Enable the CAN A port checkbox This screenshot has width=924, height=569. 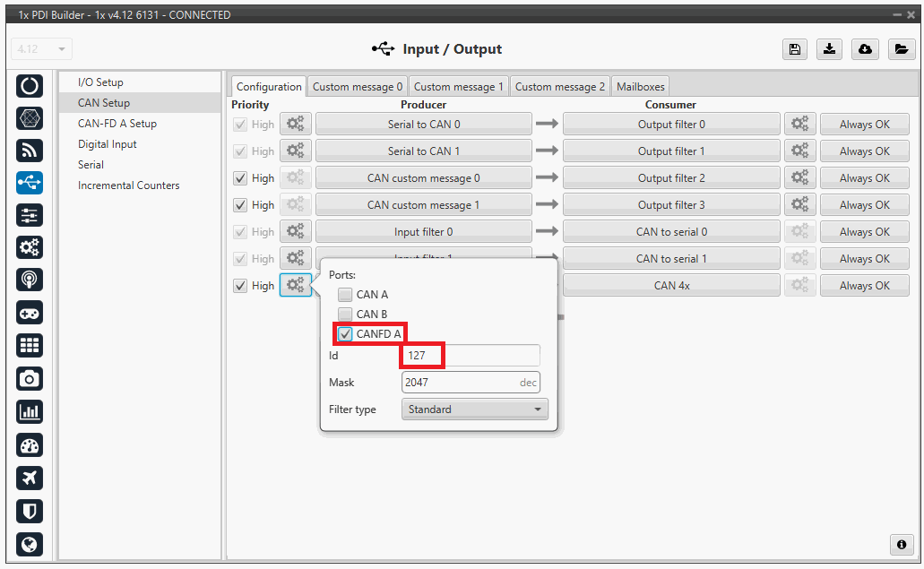click(345, 295)
